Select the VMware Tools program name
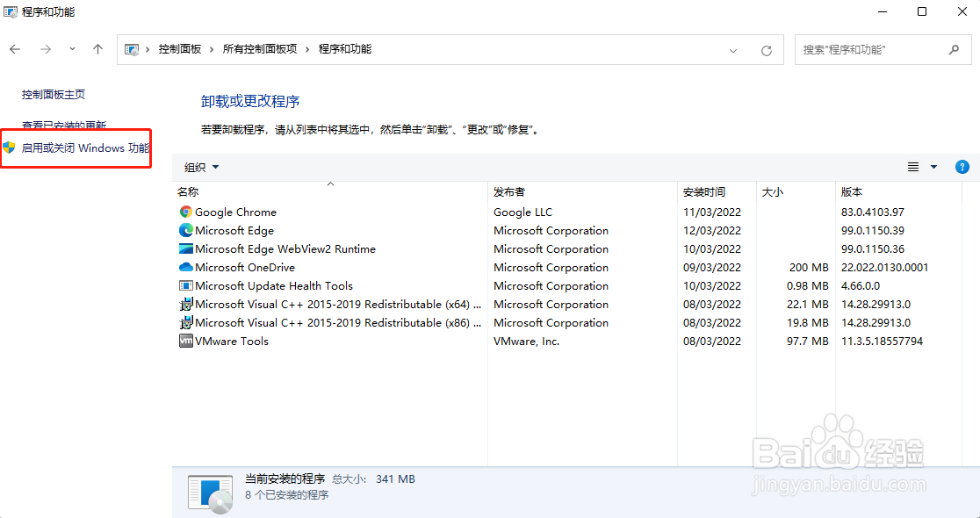Screen dimensions: 980x518 tap(232, 342)
